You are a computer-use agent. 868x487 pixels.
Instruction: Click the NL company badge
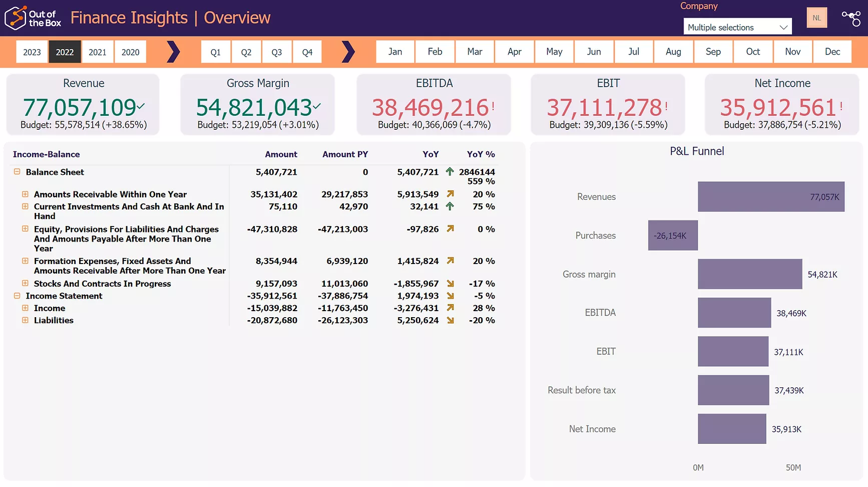point(816,18)
